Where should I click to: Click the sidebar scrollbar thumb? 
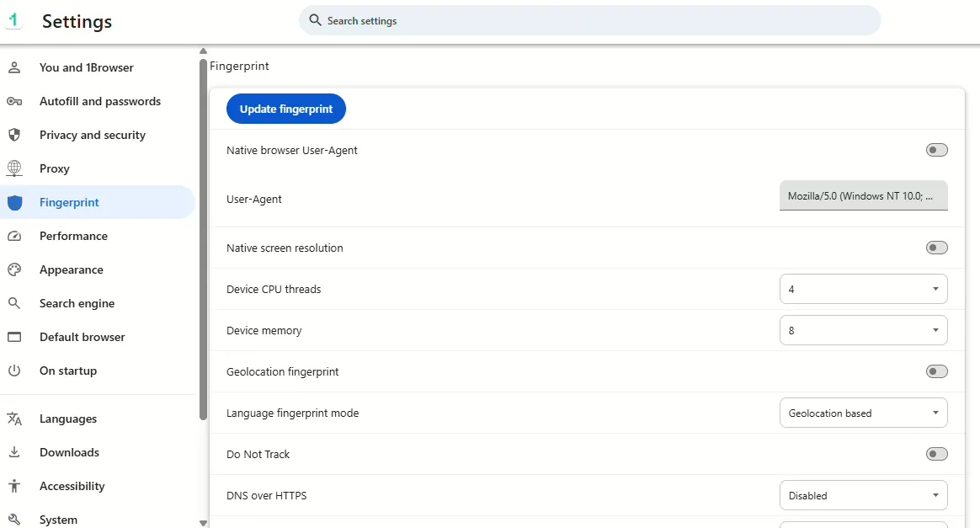point(203,240)
